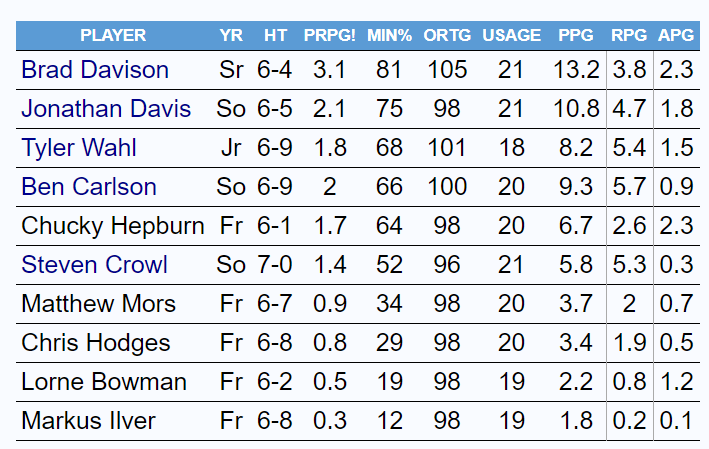Sort table by PPG header
This screenshot has width=709, height=449.
click(x=577, y=35)
